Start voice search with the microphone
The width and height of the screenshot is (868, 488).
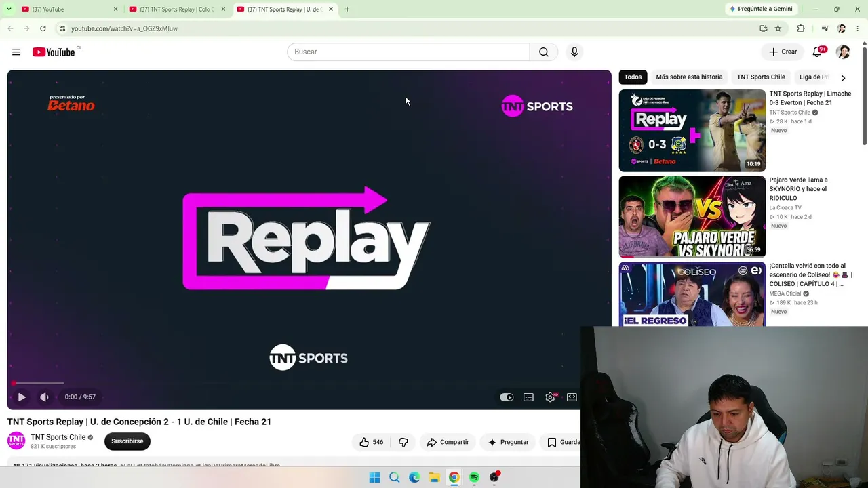pos(574,52)
